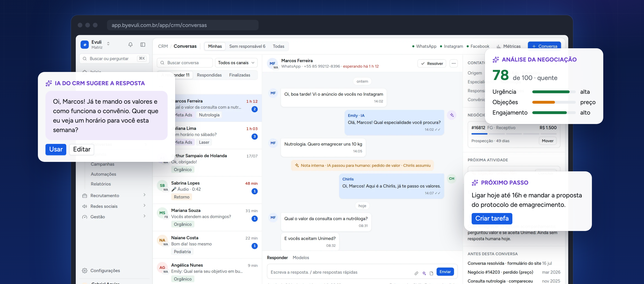Viewport: 644px width, 284px height.
Task: Click the SB avatar of Sabrina Lopes
Action: (x=162, y=186)
